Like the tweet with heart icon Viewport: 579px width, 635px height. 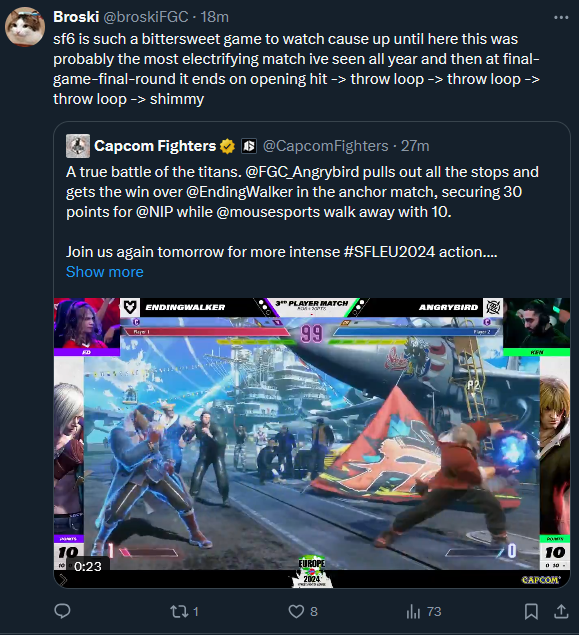[296, 611]
